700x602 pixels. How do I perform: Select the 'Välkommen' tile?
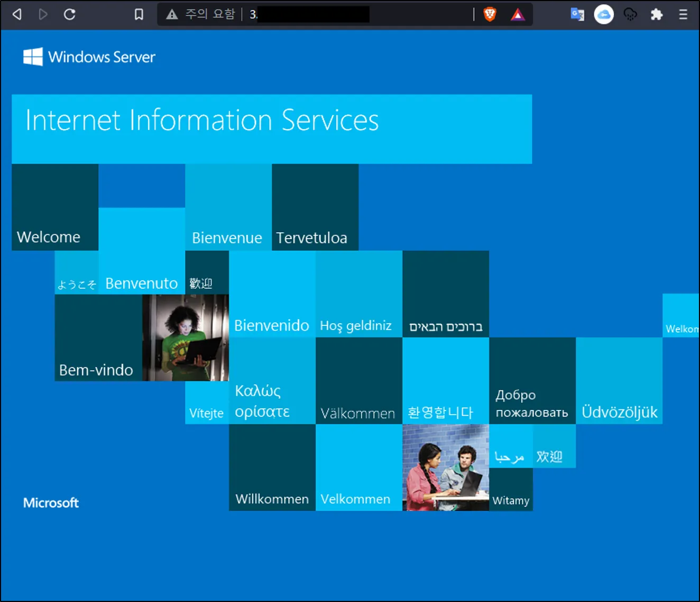click(x=359, y=381)
